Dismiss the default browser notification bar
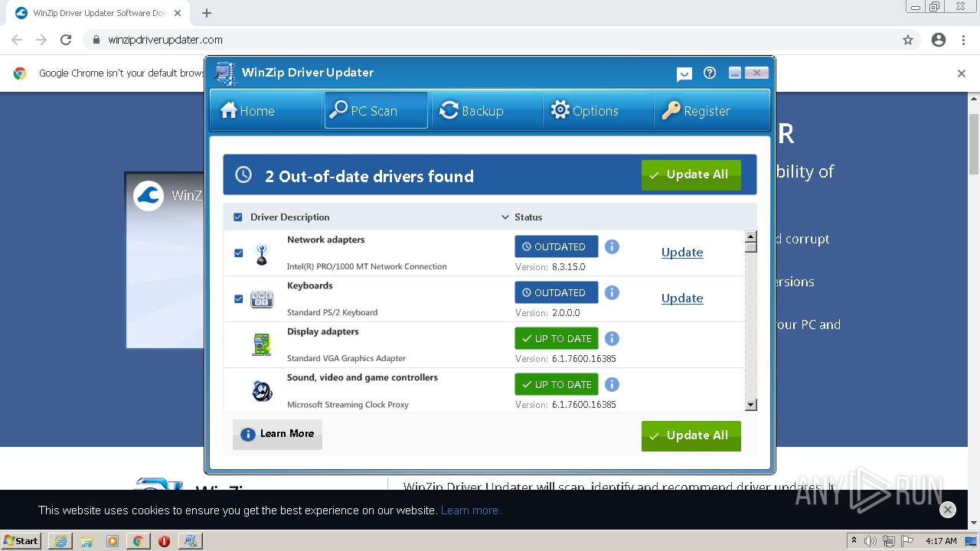The image size is (980, 551). (962, 73)
